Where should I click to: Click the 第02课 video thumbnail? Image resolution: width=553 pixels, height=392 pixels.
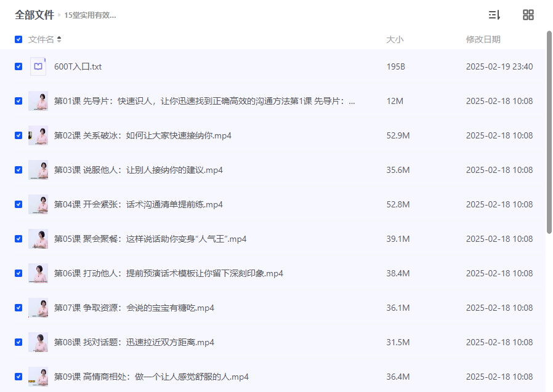coord(38,135)
